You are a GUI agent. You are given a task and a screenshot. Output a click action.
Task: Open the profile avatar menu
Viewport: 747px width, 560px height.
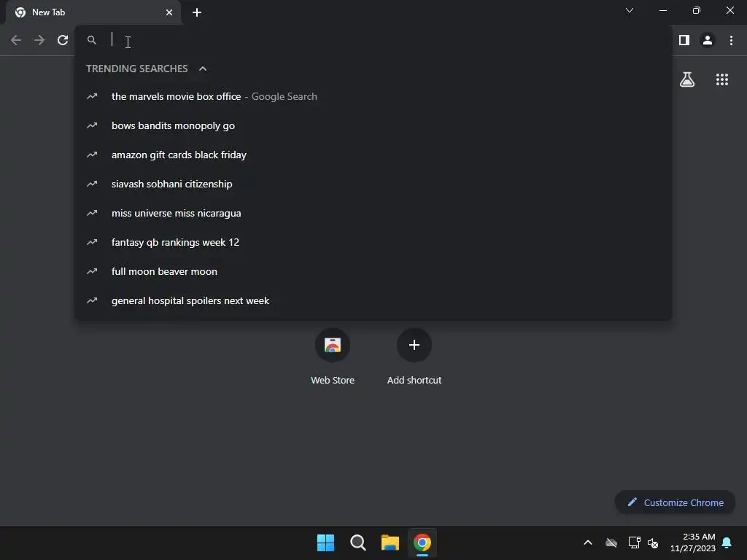pyautogui.click(x=708, y=41)
